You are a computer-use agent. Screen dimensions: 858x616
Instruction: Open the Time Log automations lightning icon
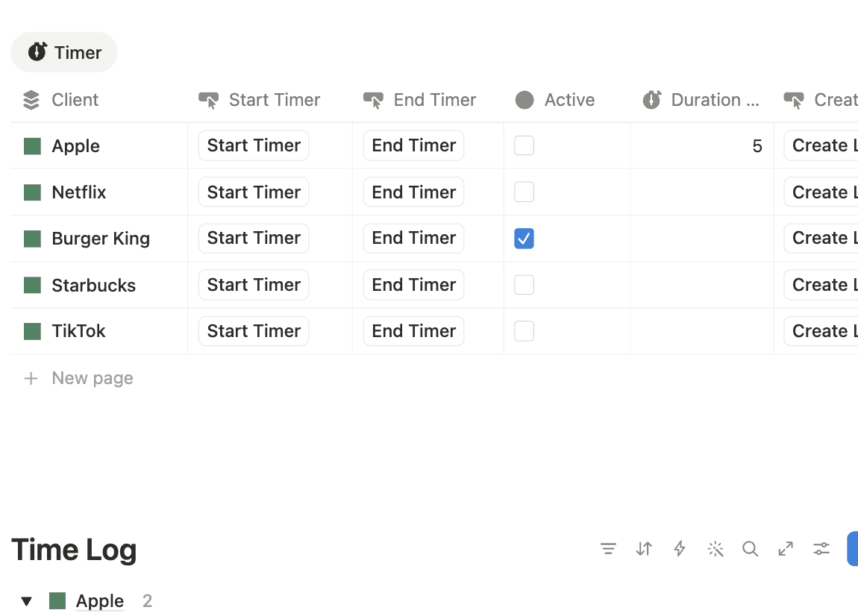click(680, 548)
